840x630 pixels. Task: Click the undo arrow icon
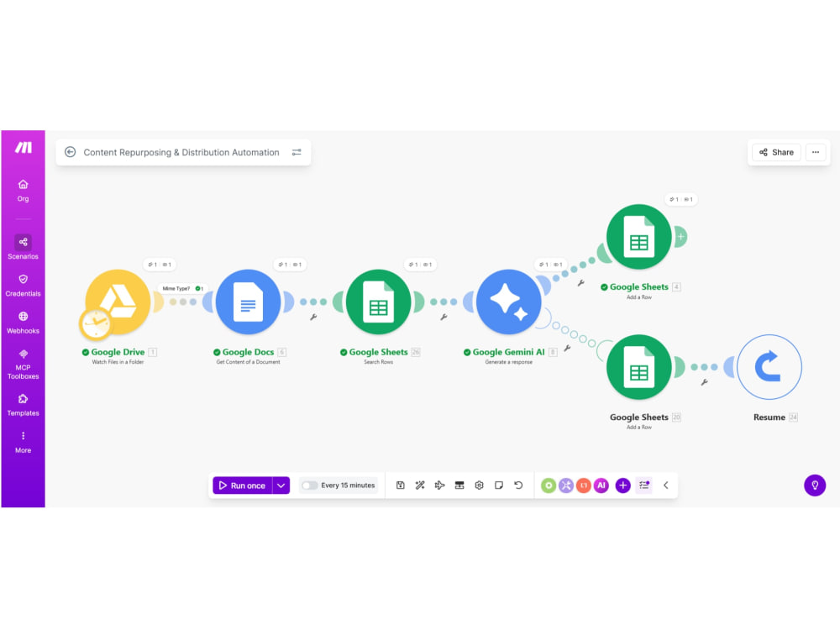518,486
